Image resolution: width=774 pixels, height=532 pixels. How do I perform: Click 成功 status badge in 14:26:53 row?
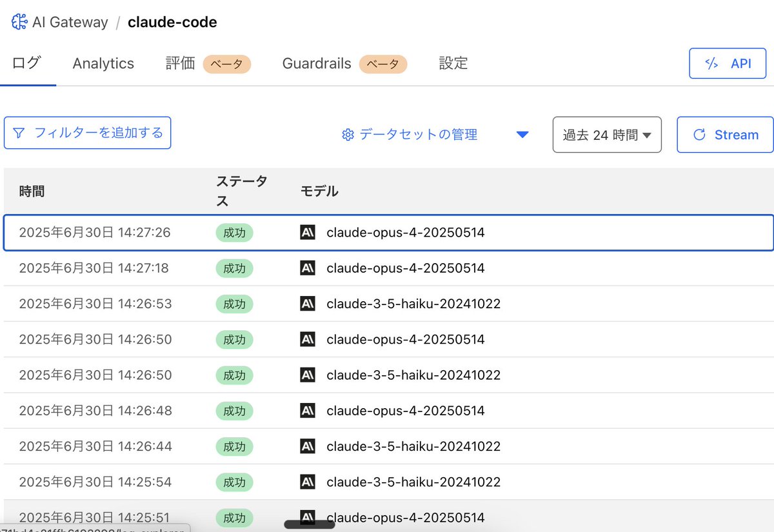coord(234,304)
